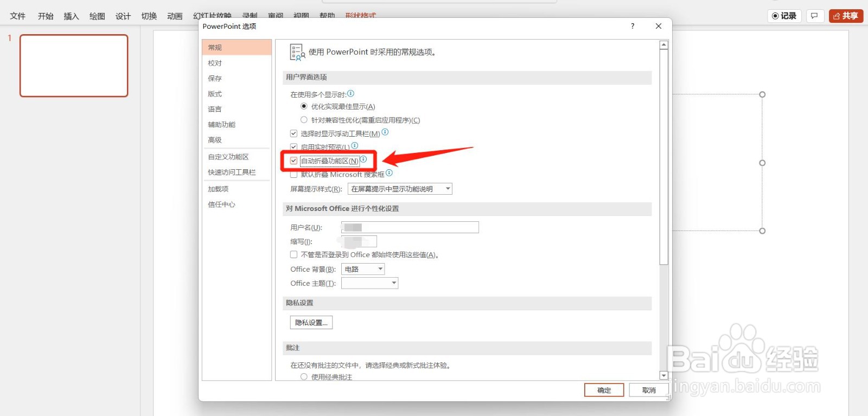
Task: Click the help question mark in dialog title
Action: (x=633, y=26)
